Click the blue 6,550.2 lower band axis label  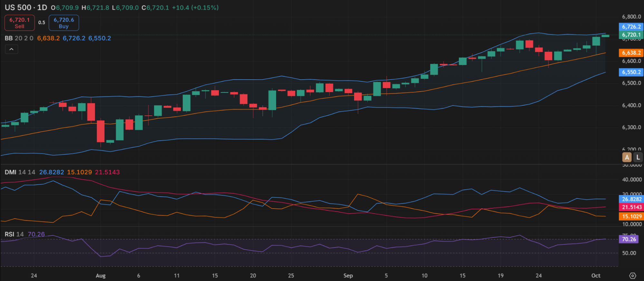coord(631,72)
